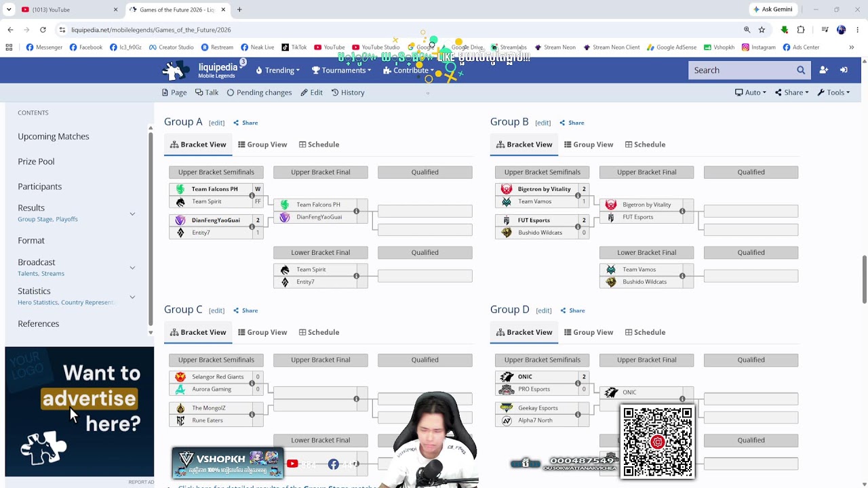Image resolution: width=868 pixels, height=488 pixels.
Task: Click the contents sidebar scrollbar
Action: pyautogui.click(x=151, y=229)
